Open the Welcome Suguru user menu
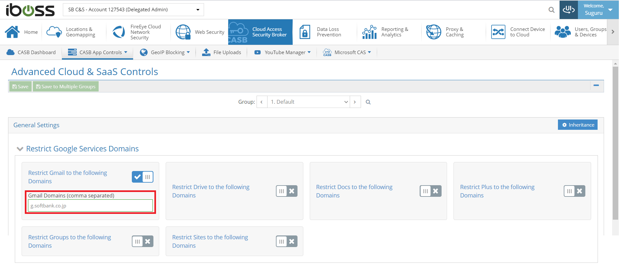Viewport: 644px width, 277px height. (x=598, y=10)
